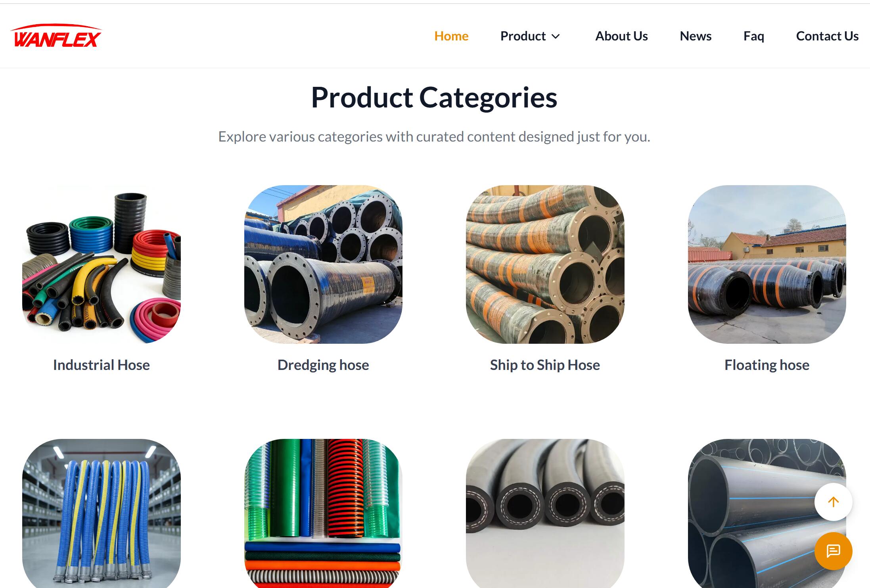Open the About Us page
The width and height of the screenshot is (870, 588).
coord(621,36)
